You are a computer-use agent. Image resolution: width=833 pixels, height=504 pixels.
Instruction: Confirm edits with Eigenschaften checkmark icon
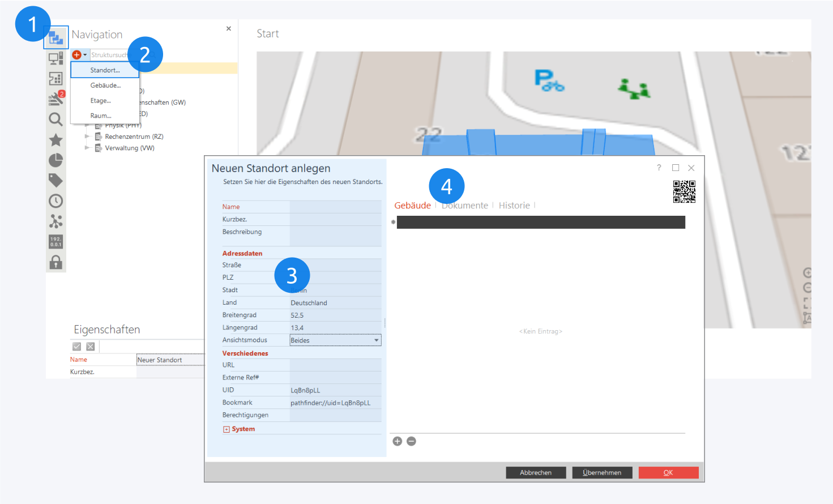pyautogui.click(x=77, y=347)
